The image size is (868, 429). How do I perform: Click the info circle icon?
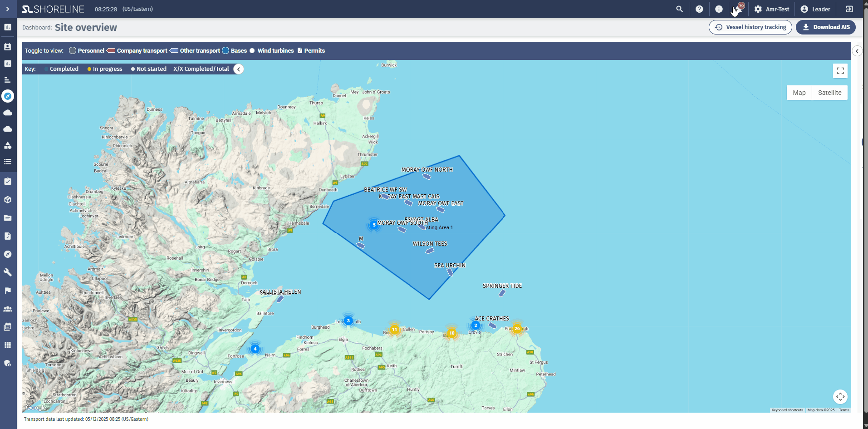[x=719, y=9]
